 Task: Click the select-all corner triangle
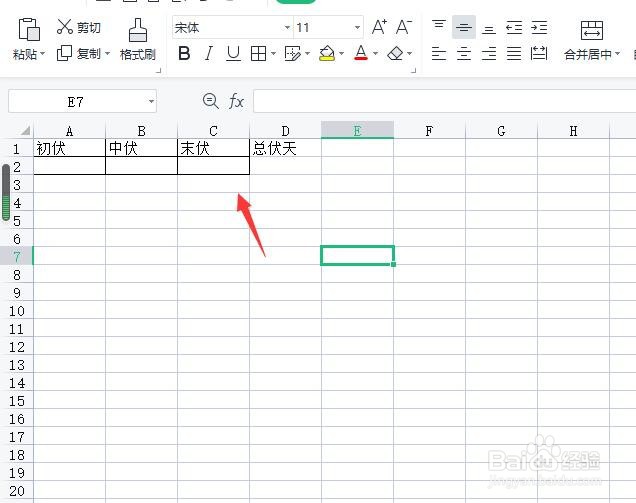coord(25,130)
